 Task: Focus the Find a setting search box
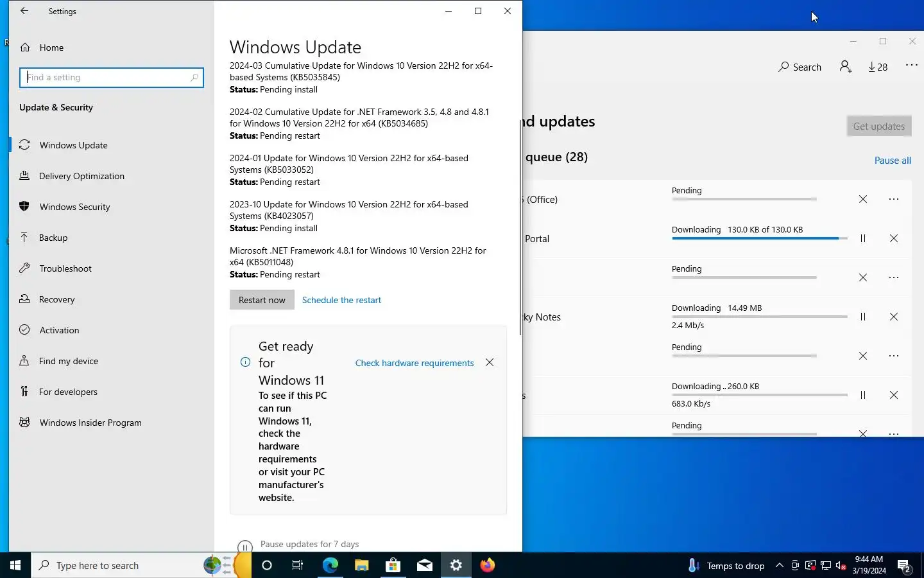coord(112,77)
